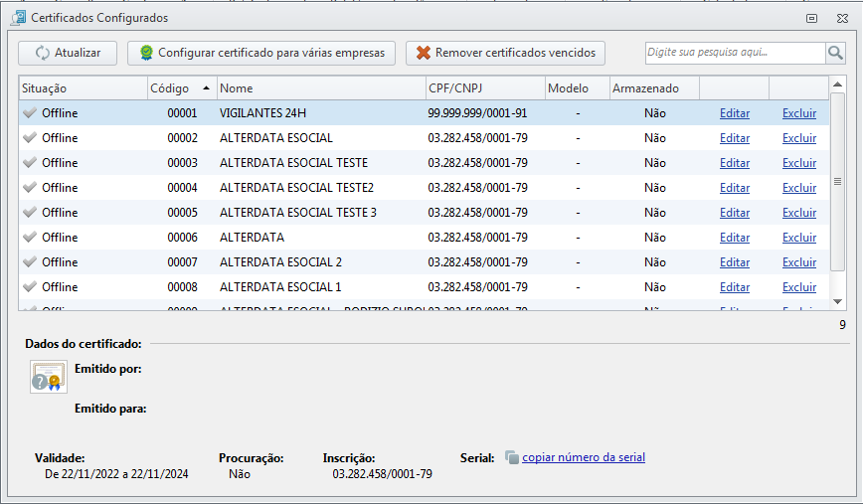Edit the VIGILANTES 24H certificate

[735, 113]
